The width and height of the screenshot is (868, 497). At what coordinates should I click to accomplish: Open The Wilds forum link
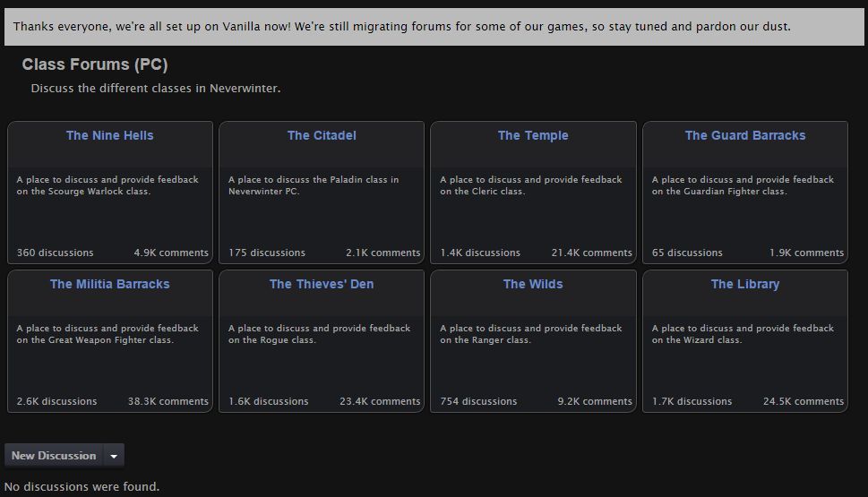(x=533, y=284)
